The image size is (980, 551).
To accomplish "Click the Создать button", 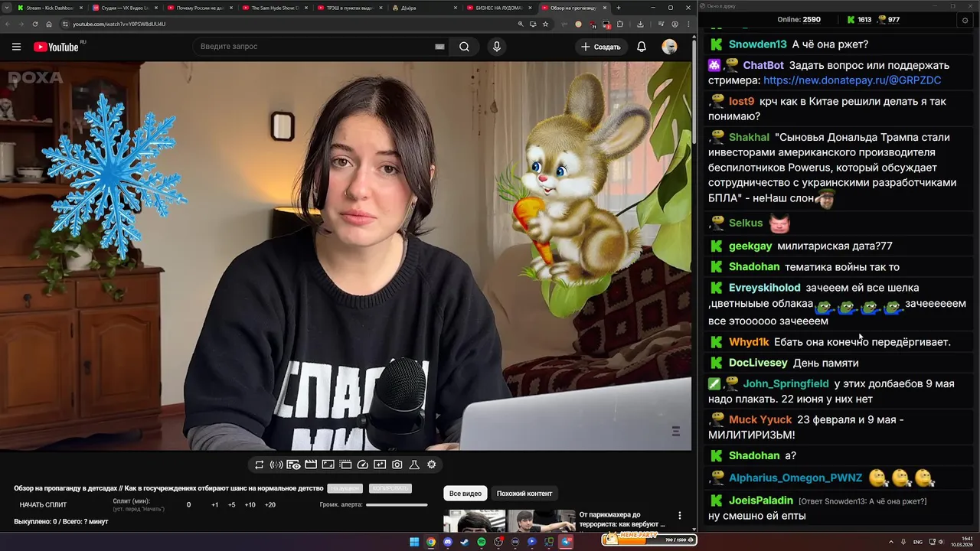I will pyautogui.click(x=601, y=47).
